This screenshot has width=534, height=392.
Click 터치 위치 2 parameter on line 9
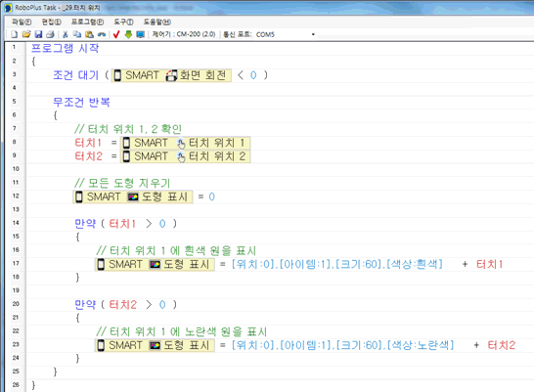[x=217, y=156]
